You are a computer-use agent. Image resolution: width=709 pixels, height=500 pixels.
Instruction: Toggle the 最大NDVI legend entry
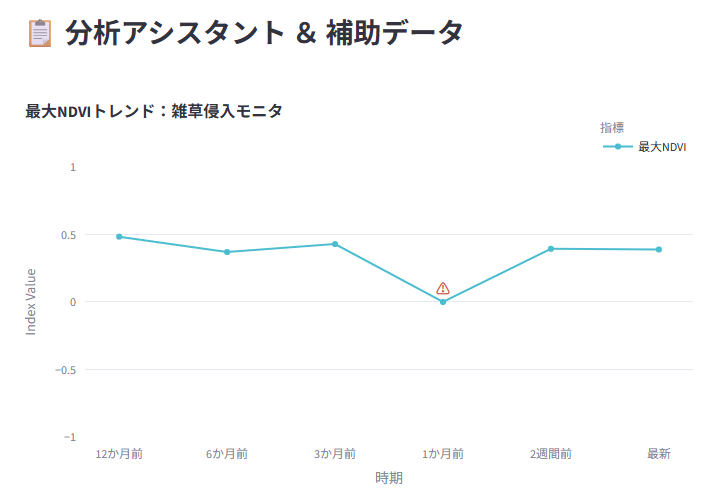point(644,147)
